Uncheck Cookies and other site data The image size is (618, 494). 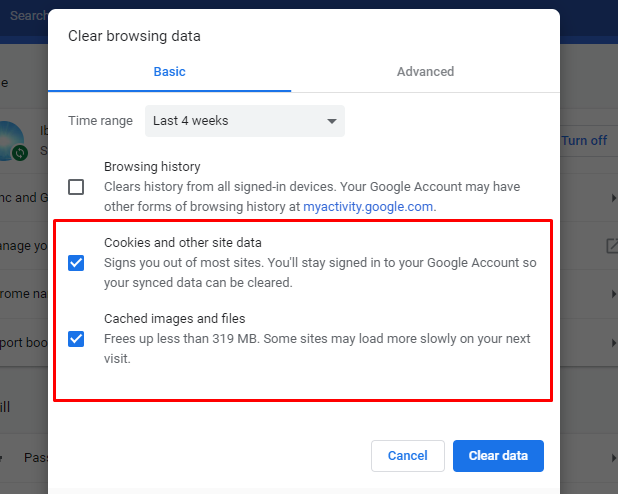tap(76, 263)
